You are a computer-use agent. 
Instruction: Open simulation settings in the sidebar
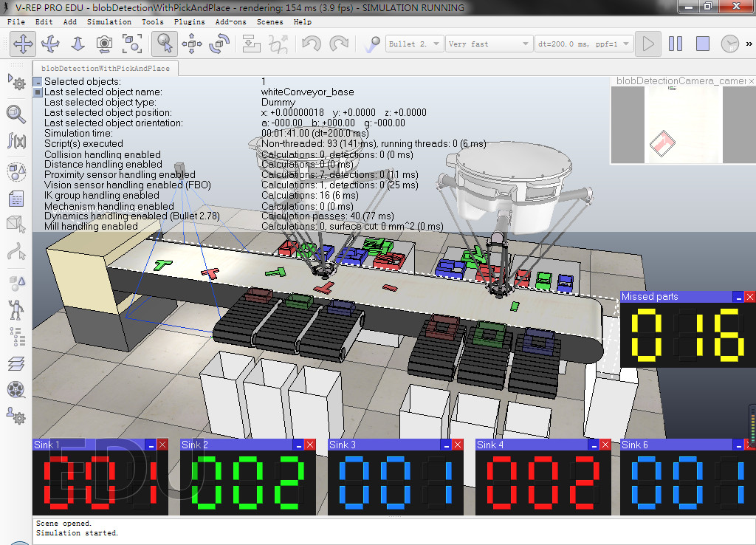(x=16, y=81)
